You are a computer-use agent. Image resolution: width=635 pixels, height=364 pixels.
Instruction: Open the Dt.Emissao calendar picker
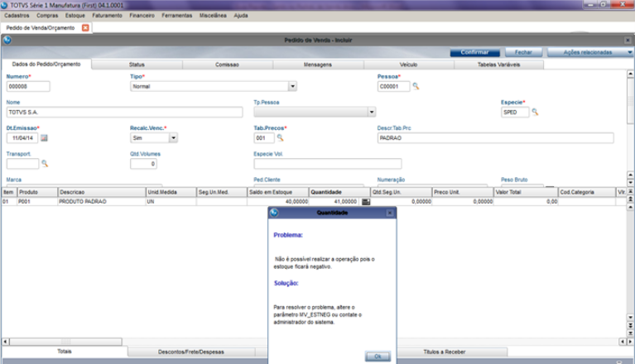(x=44, y=138)
